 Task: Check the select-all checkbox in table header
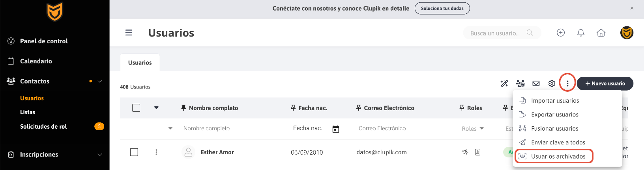tap(136, 108)
